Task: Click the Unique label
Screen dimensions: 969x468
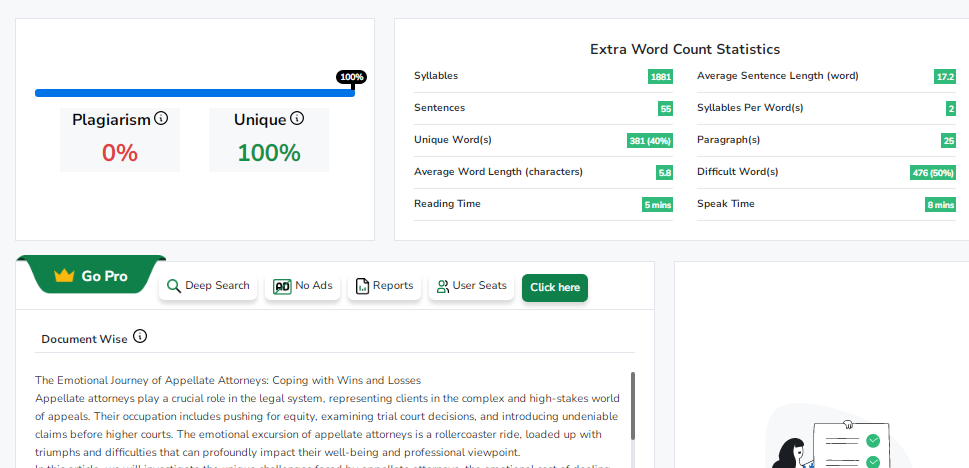Action: pyautogui.click(x=260, y=120)
